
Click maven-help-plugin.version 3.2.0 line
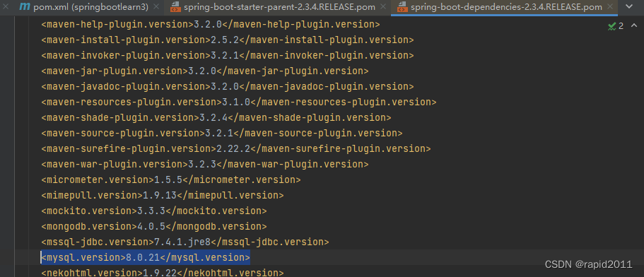coord(210,25)
